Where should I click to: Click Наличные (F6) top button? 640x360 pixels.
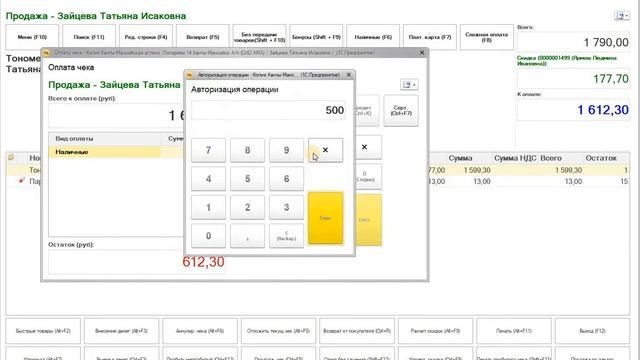(x=373, y=37)
